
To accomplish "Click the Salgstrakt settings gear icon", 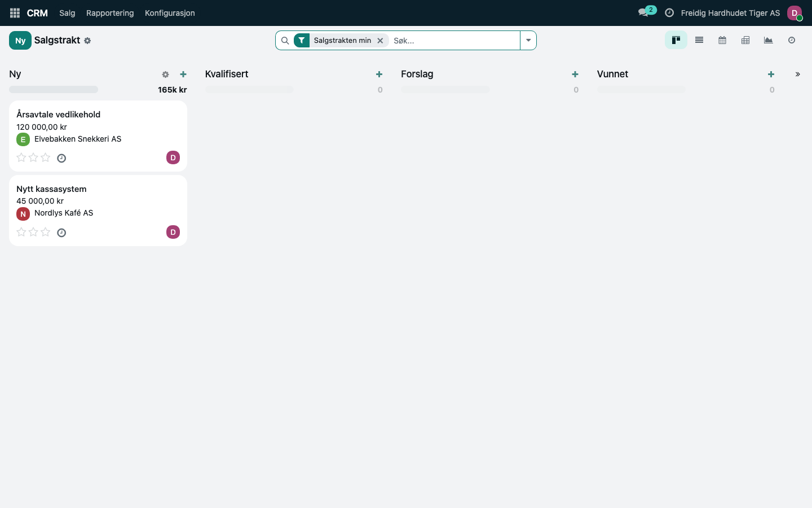I will tap(87, 41).
